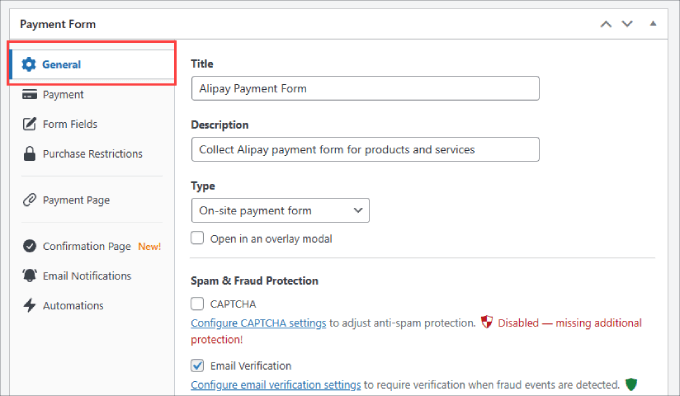Open the Automations tab
680x396 pixels.
pyautogui.click(x=92, y=305)
